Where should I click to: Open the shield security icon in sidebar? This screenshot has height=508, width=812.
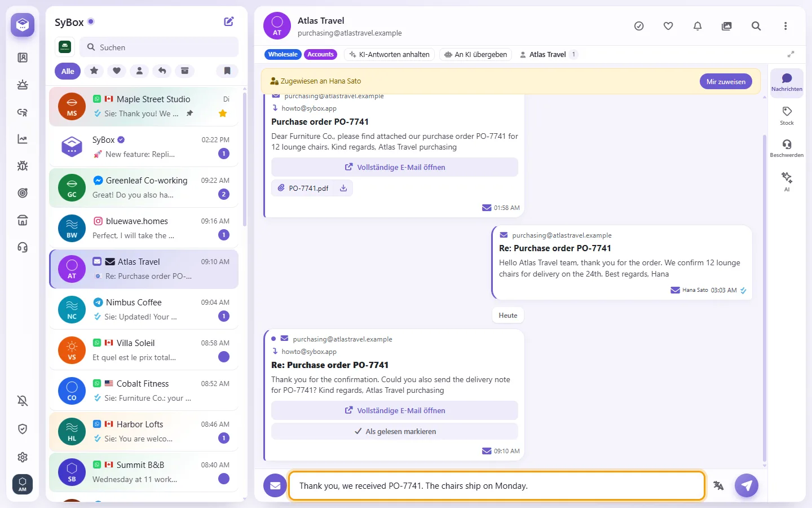point(23,429)
